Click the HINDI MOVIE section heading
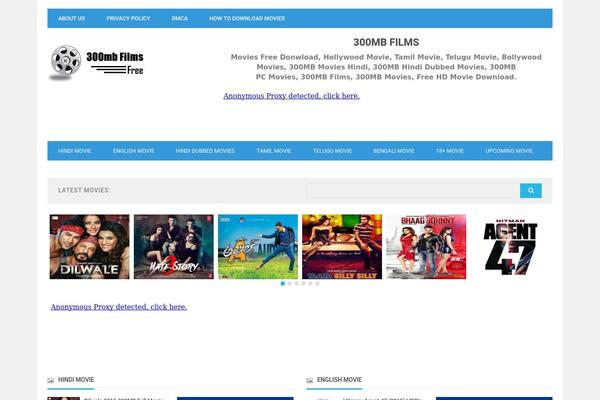The height and width of the screenshot is (400, 600). click(76, 380)
